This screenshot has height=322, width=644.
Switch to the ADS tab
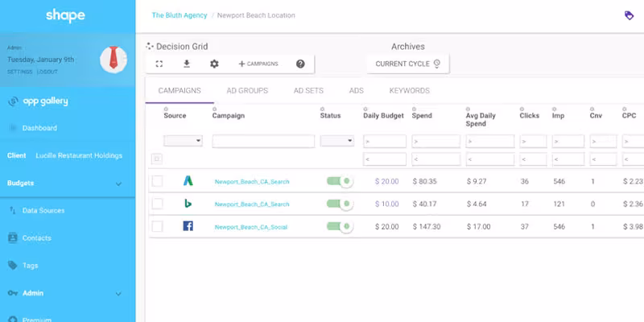pos(356,91)
